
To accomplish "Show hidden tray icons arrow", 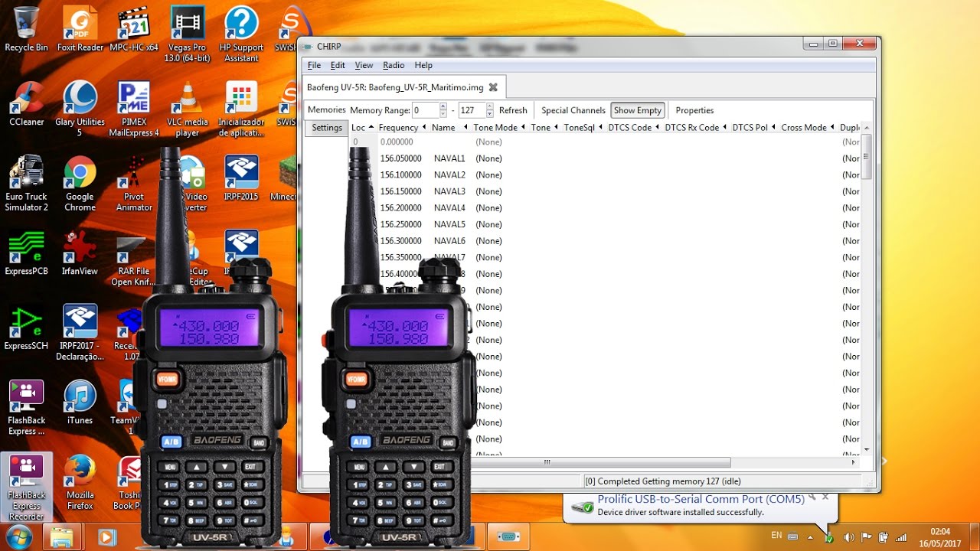I will (x=810, y=537).
